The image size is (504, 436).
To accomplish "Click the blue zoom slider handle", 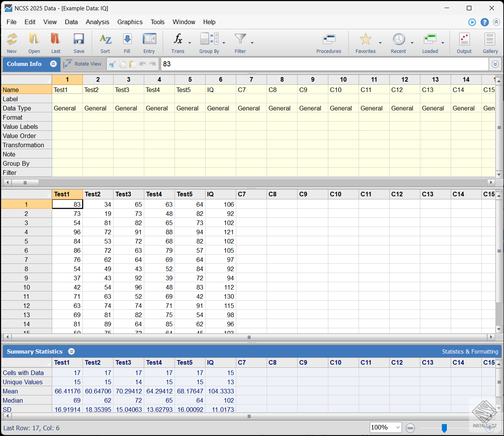I will point(444,428).
